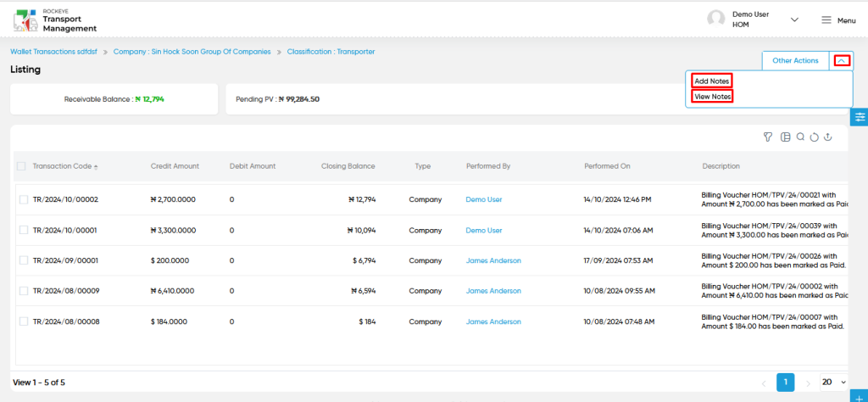Click the export download icon
Viewport: 868px width, 402px height.
(x=827, y=137)
